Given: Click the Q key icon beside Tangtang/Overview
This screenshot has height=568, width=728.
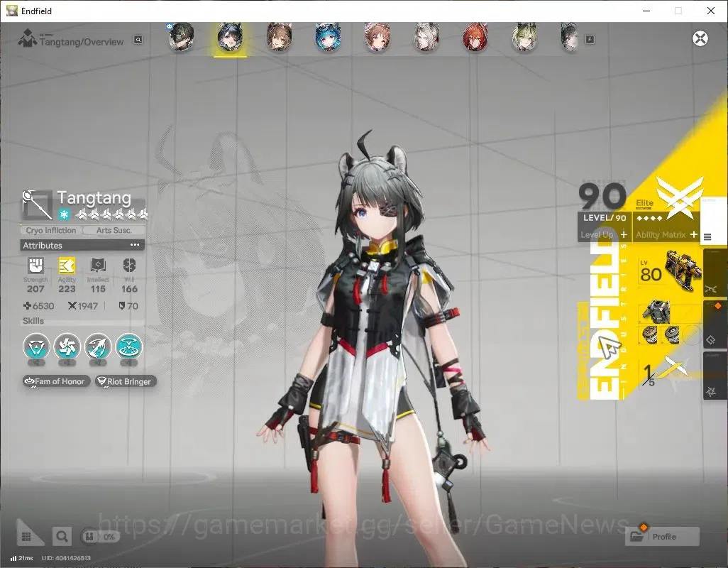Looking at the screenshot, I should click(x=138, y=40).
